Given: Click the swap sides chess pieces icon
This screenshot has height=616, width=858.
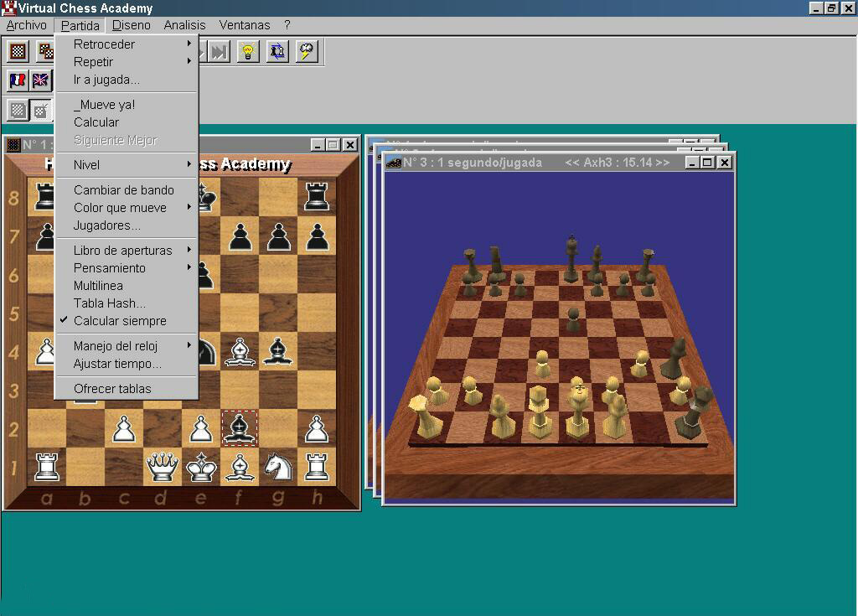Looking at the screenshot, I should 277,52.
